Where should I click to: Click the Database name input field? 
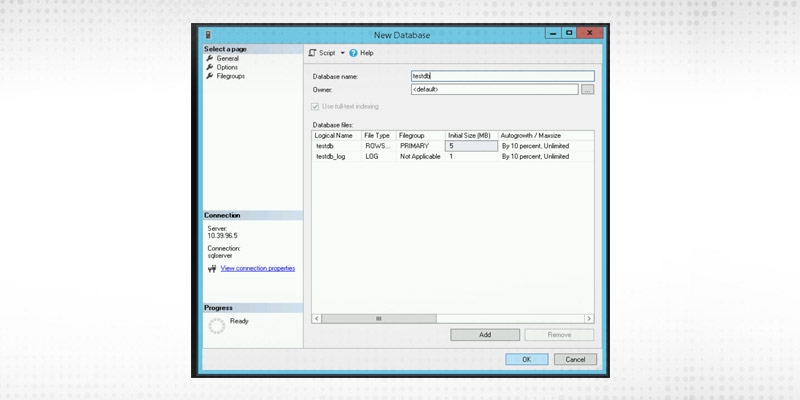503,76
